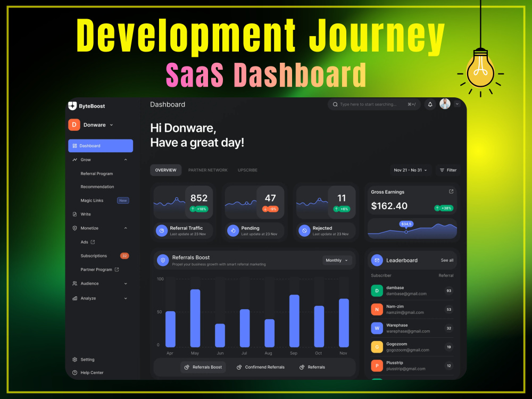Image resolution: width=532 pixels, height=399 pixels.
Task: Open the Donware workspace dropdown
Action: tap(111, 125)
